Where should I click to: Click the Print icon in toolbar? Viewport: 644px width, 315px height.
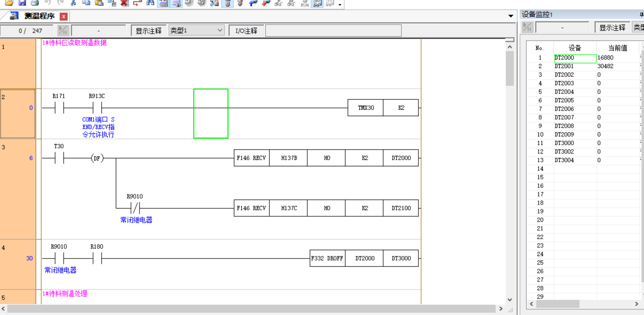click(x=35, y=3)
